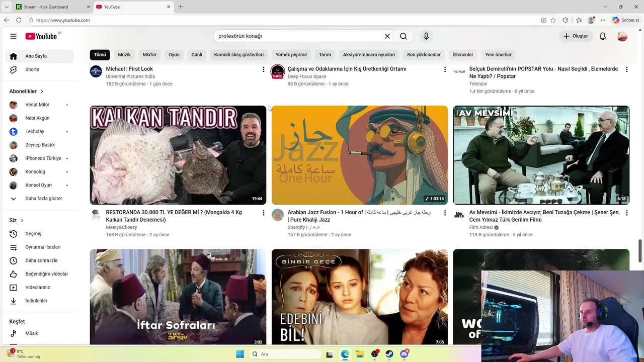Select the Canlı filter chip
The image size is (644, 362).
[197, 55]
